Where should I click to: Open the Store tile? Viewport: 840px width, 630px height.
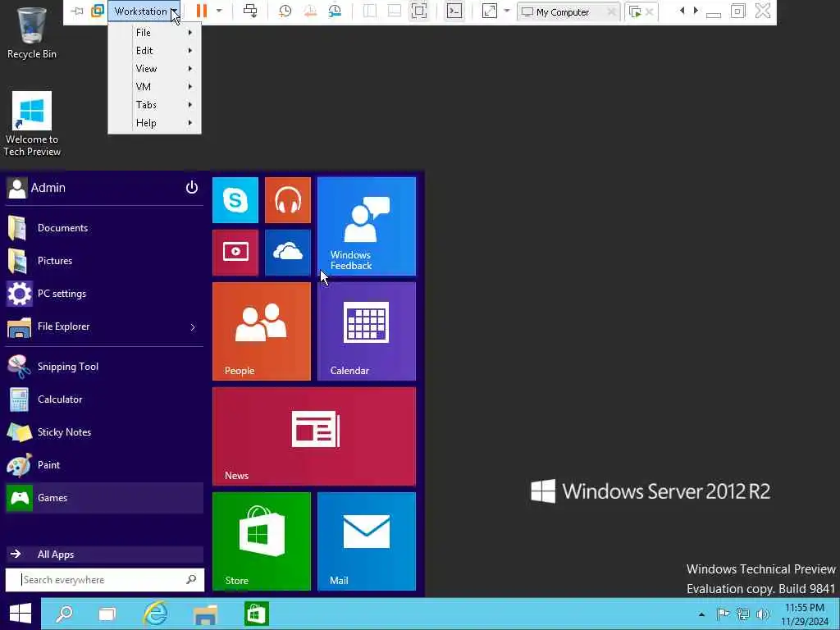pyautogui.click(x=262, y=541)
